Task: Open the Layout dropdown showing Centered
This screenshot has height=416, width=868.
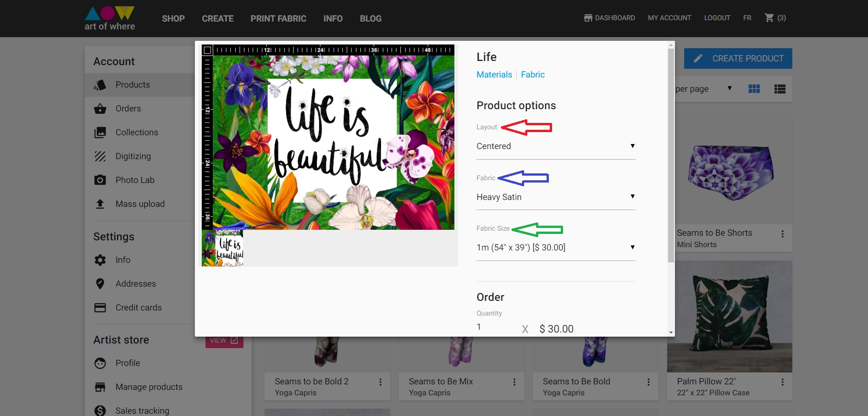Action: click(556, 146)
